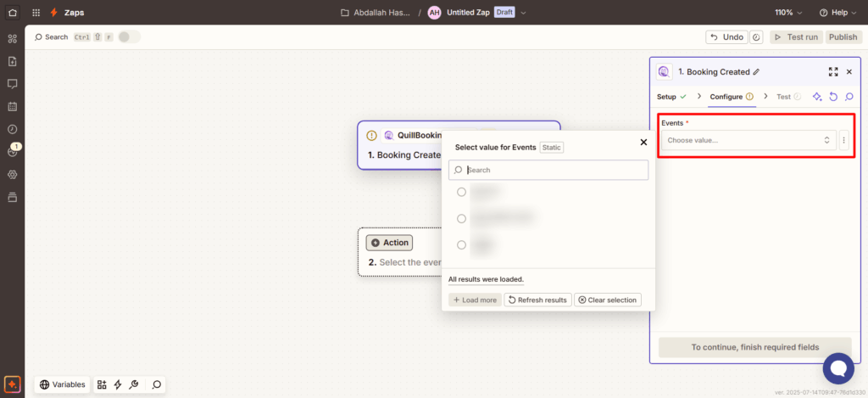
Task: Click the Search field in Events popup
Action: (555, 170)
